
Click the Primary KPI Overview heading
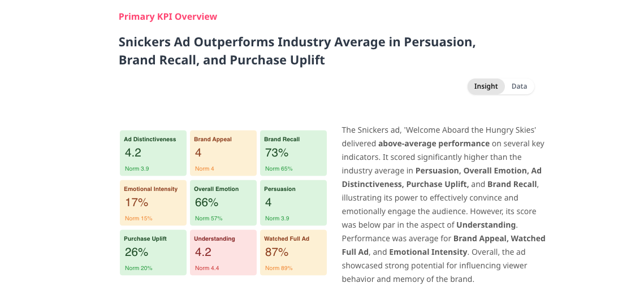(x=168, y=17)
